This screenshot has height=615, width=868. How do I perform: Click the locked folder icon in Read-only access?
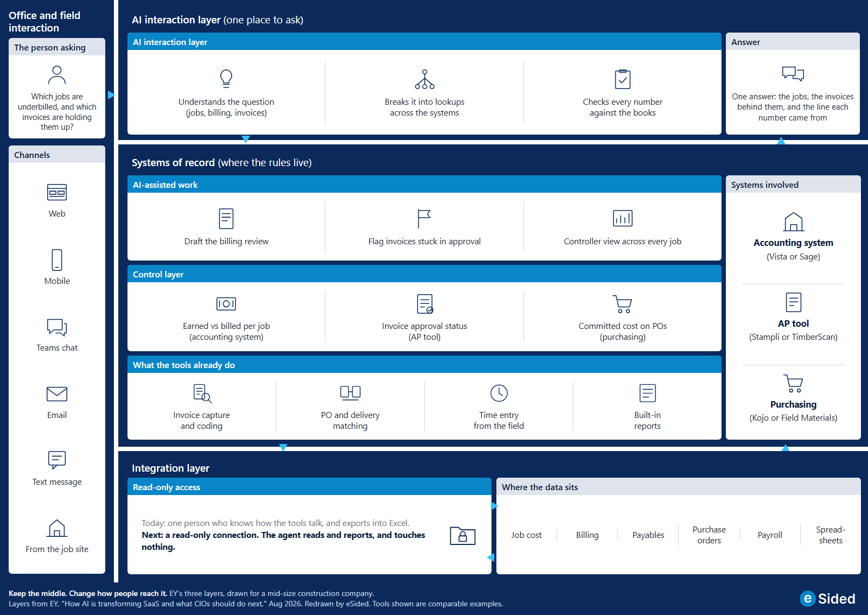(463, 536)
